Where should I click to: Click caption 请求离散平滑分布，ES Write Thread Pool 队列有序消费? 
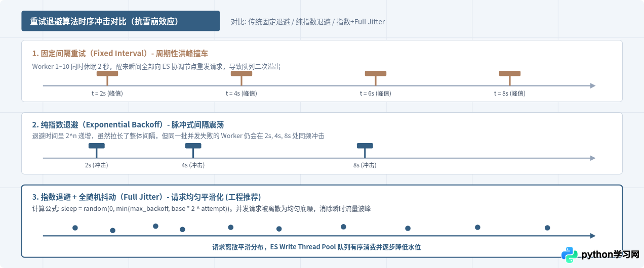(316, 247)
